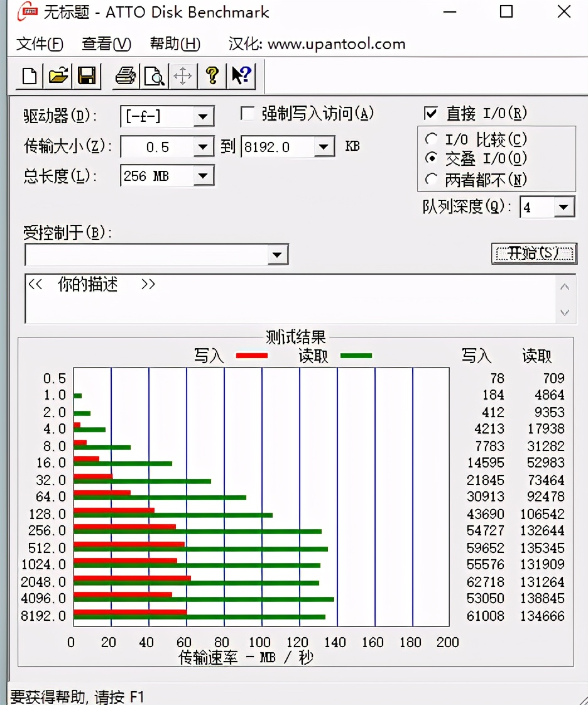Select the I/O 比较 radio button
Screen dimensions: 588x705
[432, 139]
